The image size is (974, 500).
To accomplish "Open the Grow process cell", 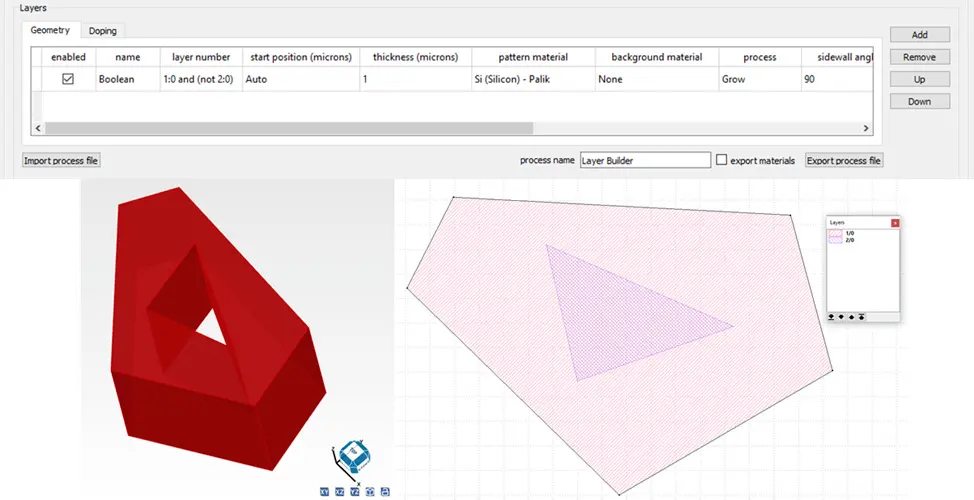I will 760,80.
